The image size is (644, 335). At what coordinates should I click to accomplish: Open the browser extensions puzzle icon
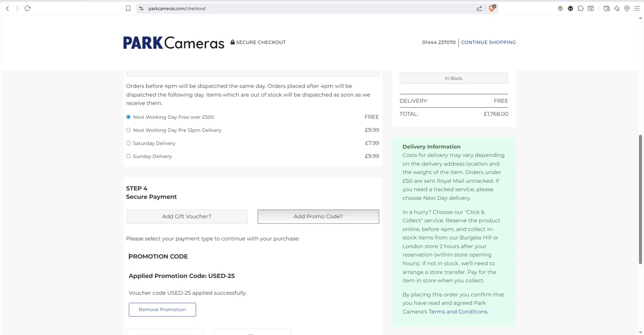pos(580,8)
